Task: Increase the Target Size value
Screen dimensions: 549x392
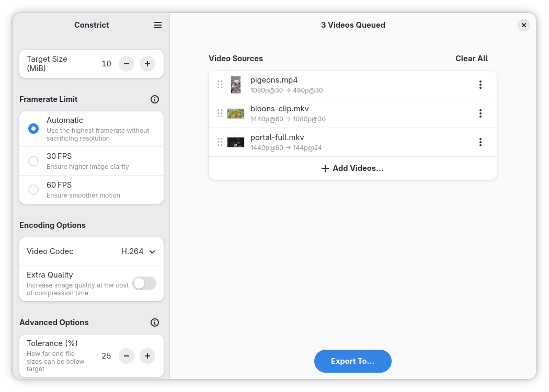Action: tap(147, 64)
